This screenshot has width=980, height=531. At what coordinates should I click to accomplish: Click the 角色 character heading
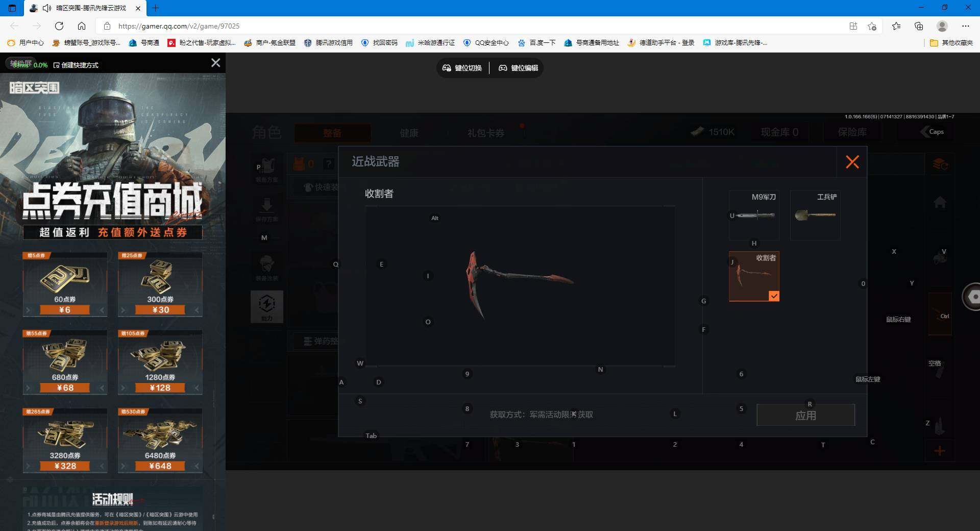(266, 133)
